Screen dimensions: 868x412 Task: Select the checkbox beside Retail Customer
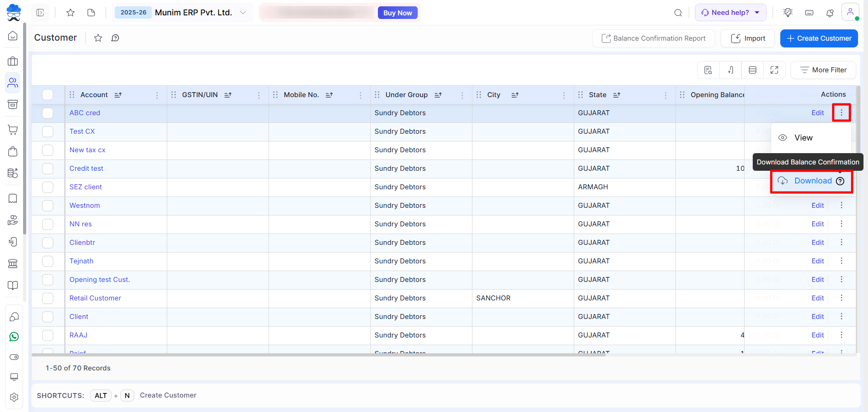(x=48, y=298)
